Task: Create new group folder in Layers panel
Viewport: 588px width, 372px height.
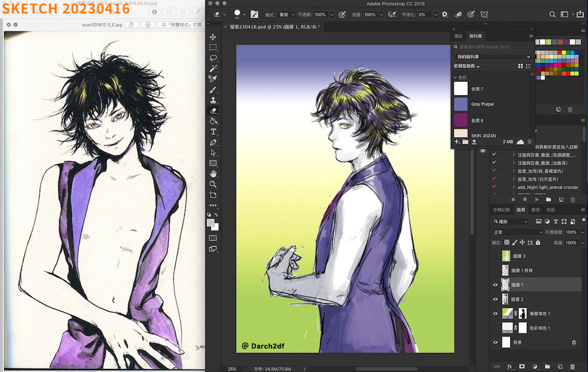Action: [547, 366]
